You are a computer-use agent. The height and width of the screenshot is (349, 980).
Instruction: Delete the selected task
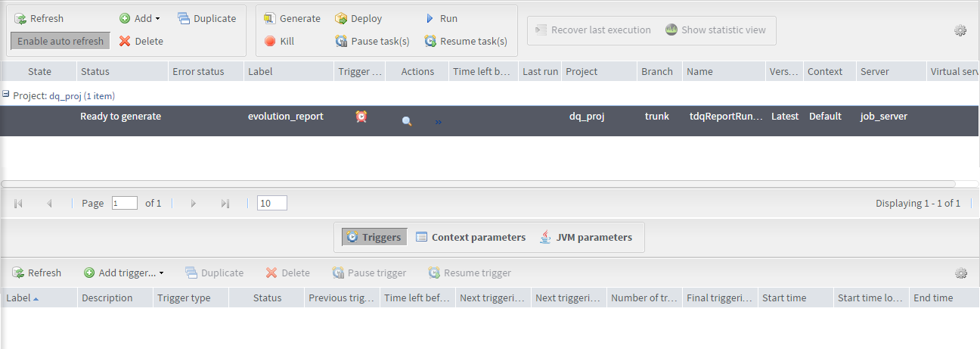141,41
